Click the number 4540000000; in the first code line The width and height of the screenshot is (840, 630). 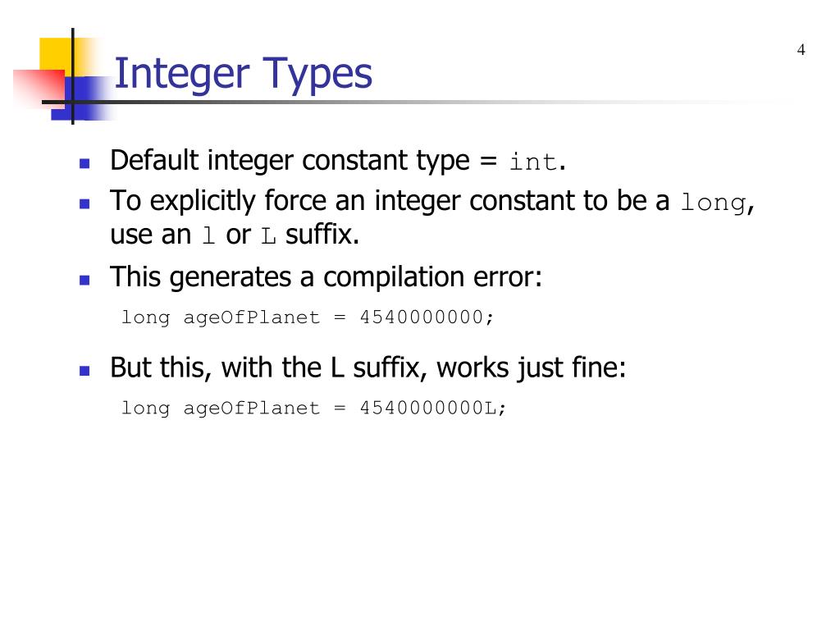pos(427,317)
